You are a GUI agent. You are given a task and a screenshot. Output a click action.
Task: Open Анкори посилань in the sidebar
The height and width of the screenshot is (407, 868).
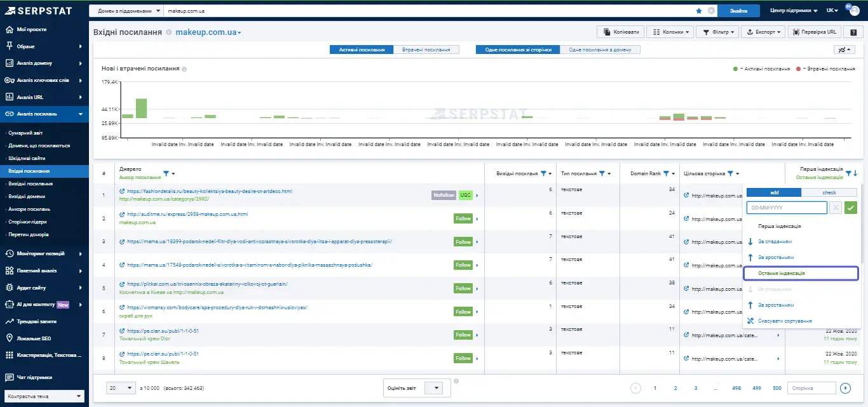coord(29,210)
